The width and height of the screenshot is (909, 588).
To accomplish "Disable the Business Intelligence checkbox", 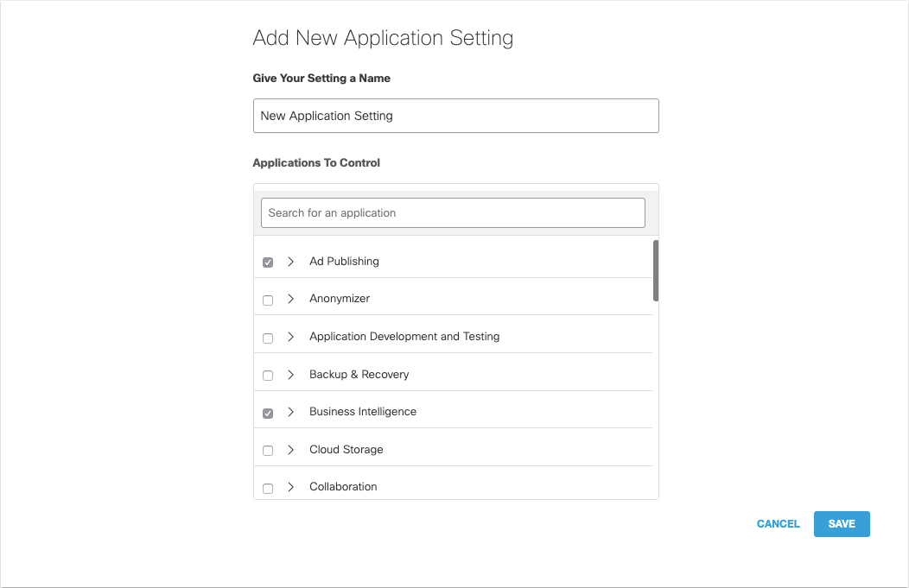I will [268, 413].
